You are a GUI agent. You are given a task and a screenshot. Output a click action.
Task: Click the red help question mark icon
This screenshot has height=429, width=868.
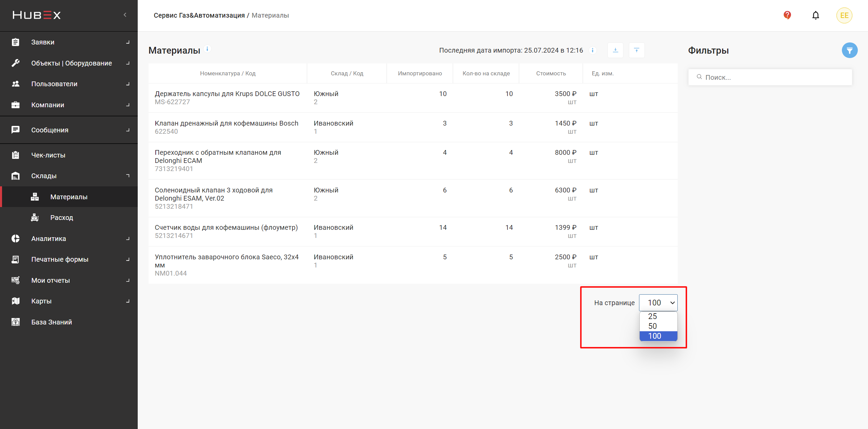point(787,15)
